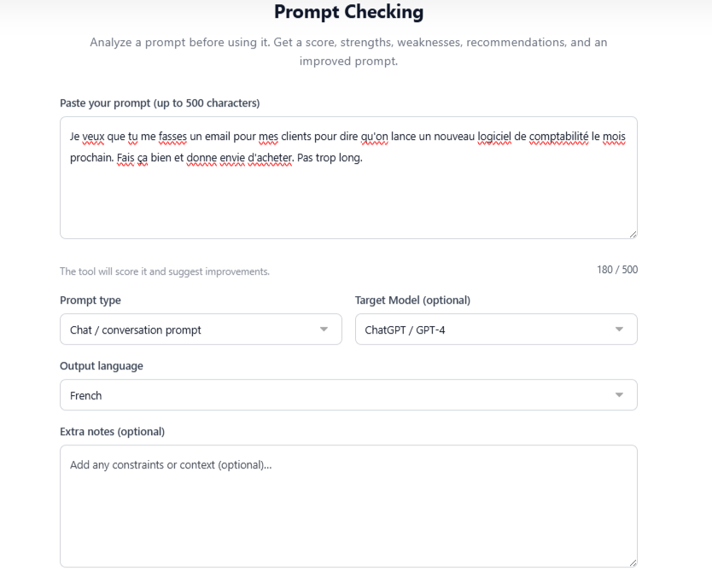Select the French language value

(x=85, y=395)
